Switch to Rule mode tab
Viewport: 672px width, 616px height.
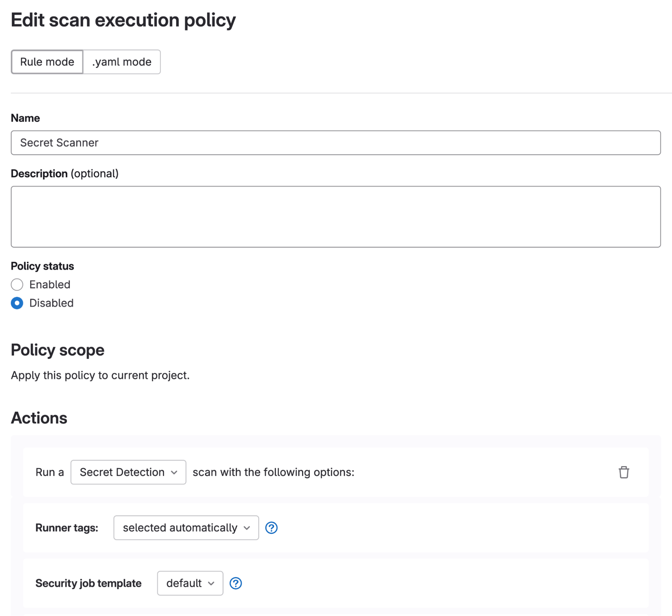click(47, 61)
